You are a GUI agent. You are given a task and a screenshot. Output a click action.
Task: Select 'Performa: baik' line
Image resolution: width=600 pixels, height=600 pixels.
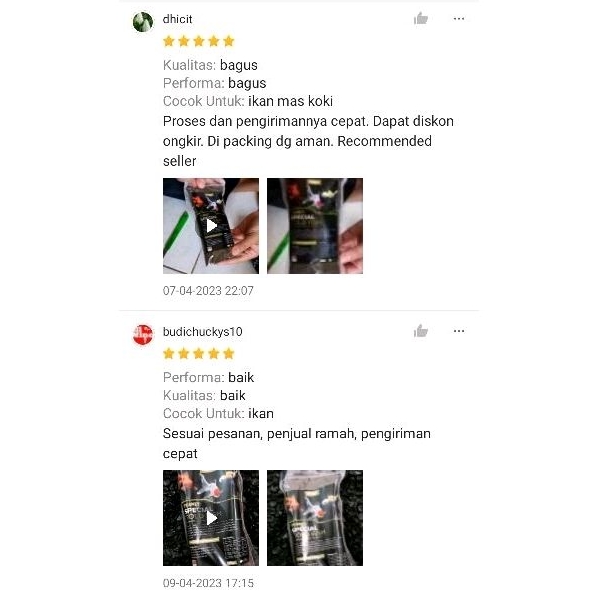click(208, 378)
